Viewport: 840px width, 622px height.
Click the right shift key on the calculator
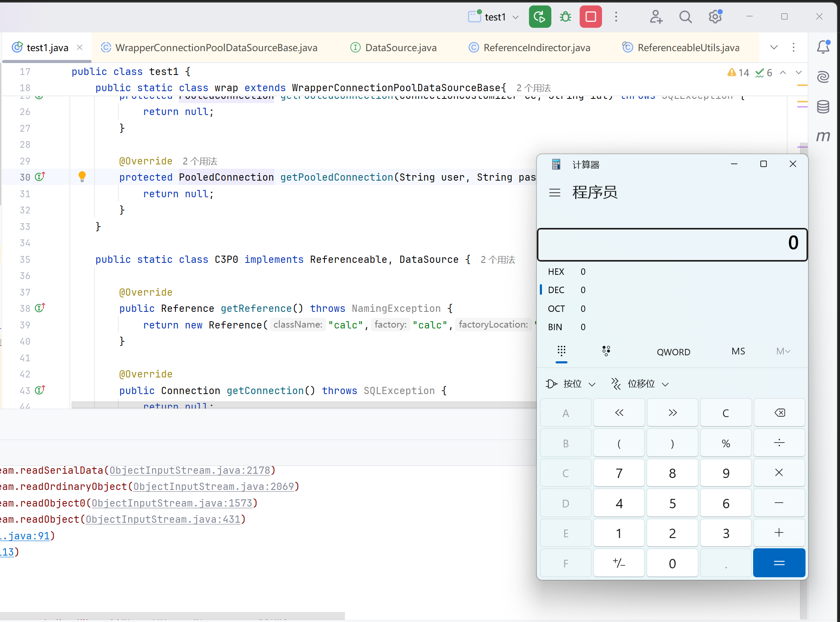click(672, 412)
